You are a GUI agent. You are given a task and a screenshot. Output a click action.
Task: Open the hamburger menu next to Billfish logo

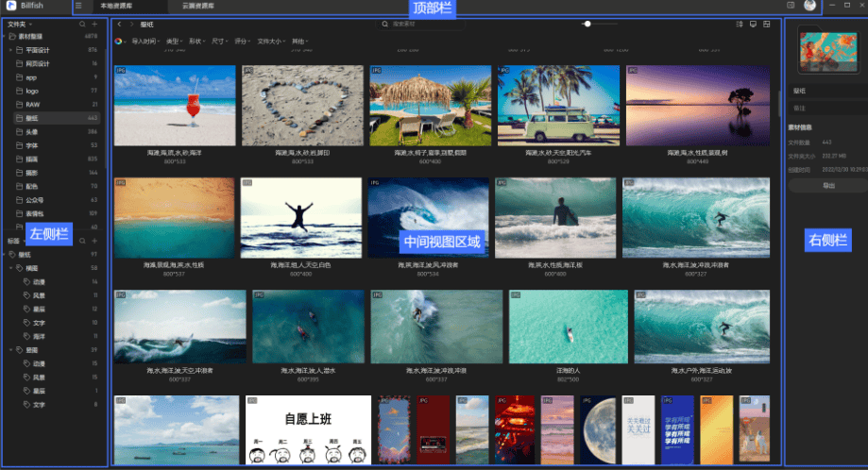78,6
